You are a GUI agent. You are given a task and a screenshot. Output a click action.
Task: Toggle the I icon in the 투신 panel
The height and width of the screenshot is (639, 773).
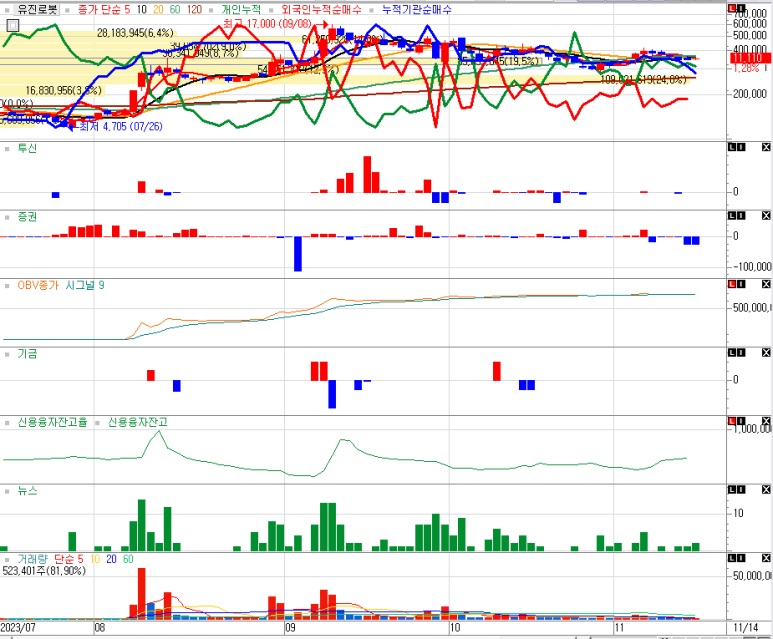741,147
